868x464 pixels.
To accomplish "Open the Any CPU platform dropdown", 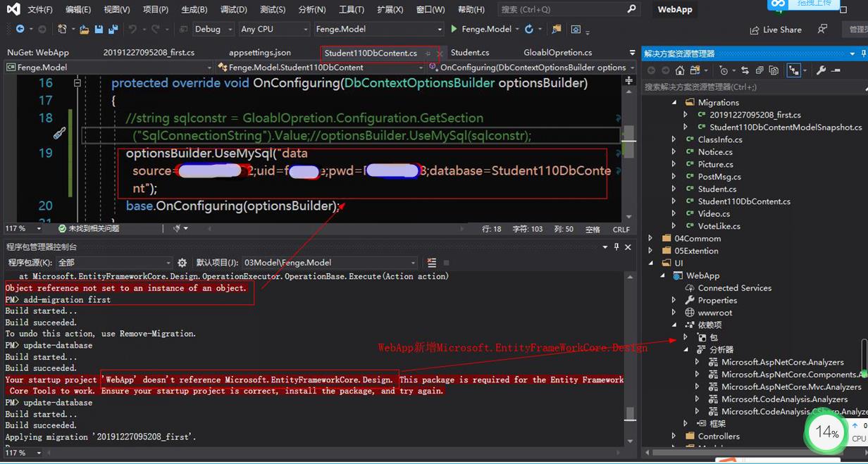I will [x=274, y=29].
